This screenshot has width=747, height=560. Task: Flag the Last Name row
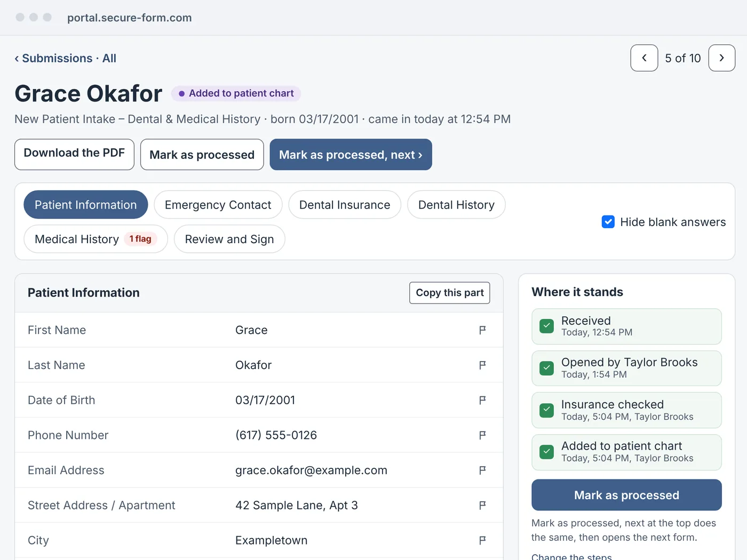[x=482, y=365]
